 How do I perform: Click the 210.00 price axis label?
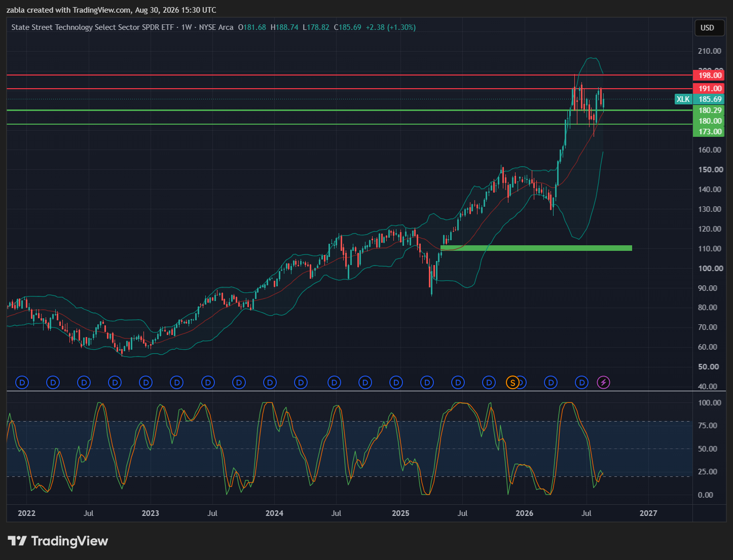click(710, 51)
